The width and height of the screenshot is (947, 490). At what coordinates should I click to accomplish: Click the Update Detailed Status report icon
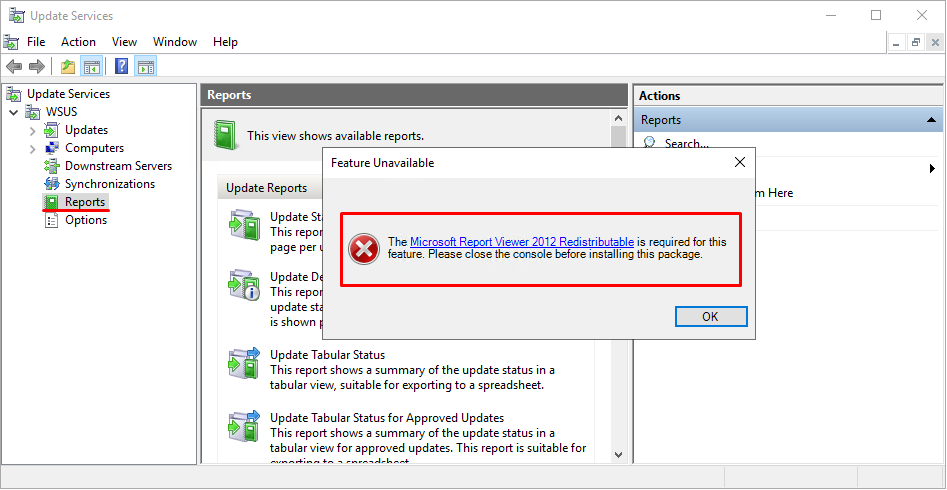click(244, 285)
